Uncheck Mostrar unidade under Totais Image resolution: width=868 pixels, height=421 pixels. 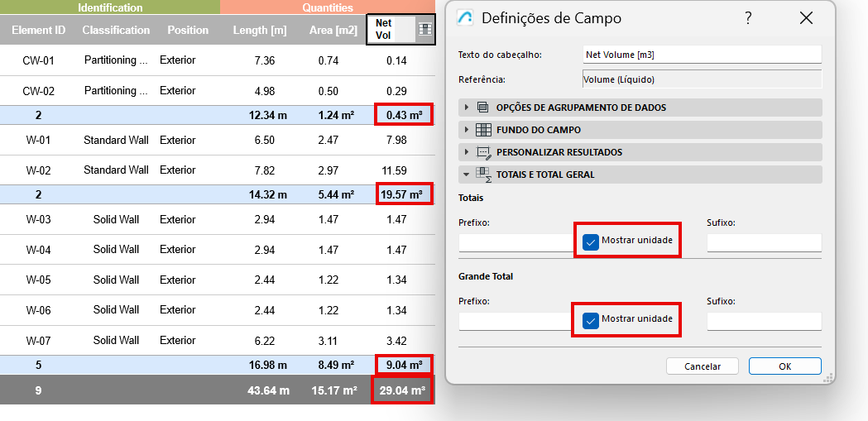coord(591,242)
